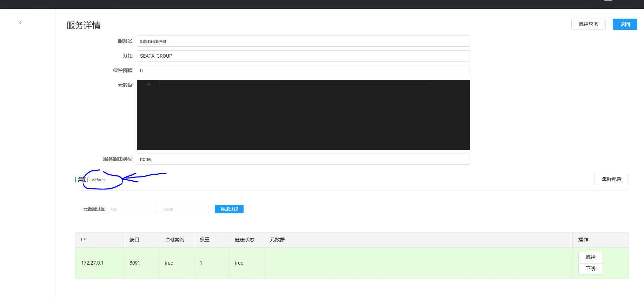
Task: Click the 添加过滤 button
Action: tap(229, 209)
